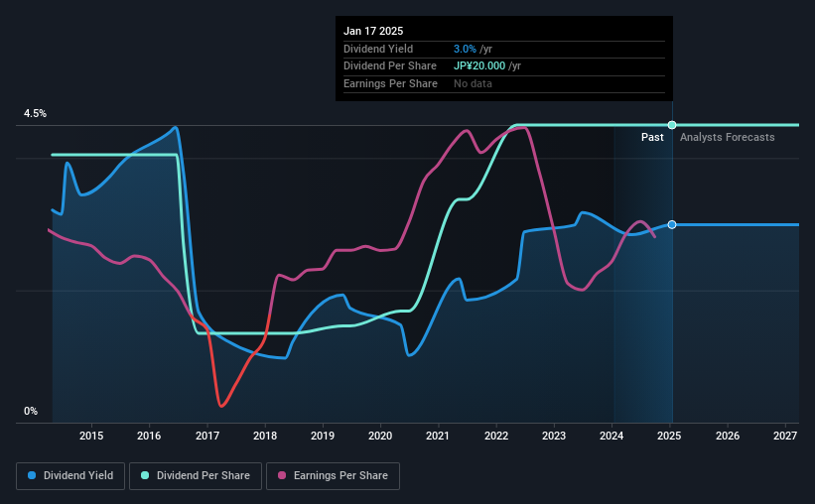This screenshot has height=504, width=815.
Task: Click the 0% y-axis label
Action: point(31,411)
